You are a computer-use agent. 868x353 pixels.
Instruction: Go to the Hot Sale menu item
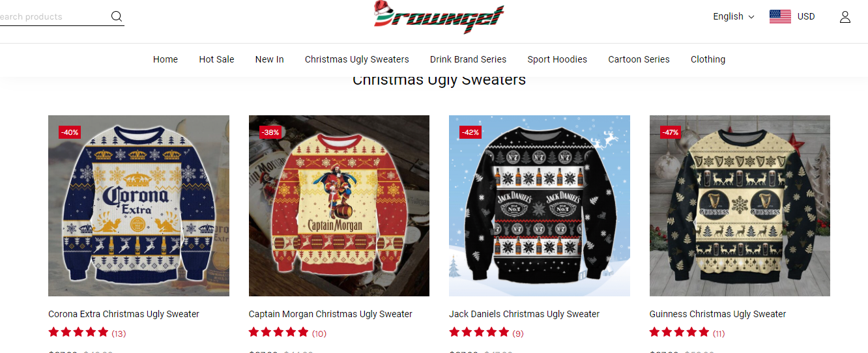216,59
